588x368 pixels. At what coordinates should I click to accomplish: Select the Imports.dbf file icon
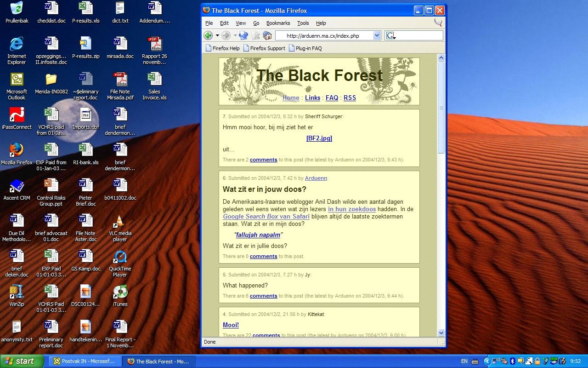[x=85, y=118]
